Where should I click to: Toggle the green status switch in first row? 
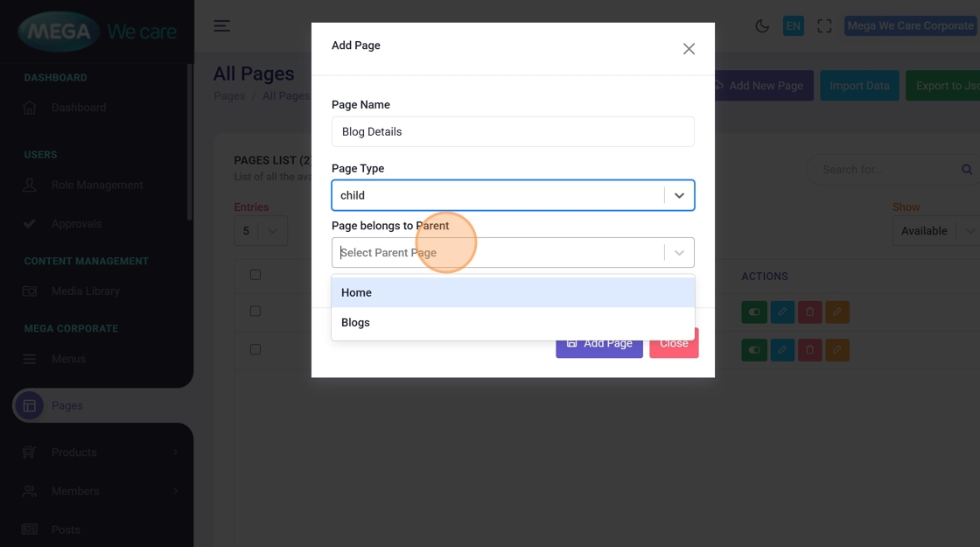coord(754,312)
